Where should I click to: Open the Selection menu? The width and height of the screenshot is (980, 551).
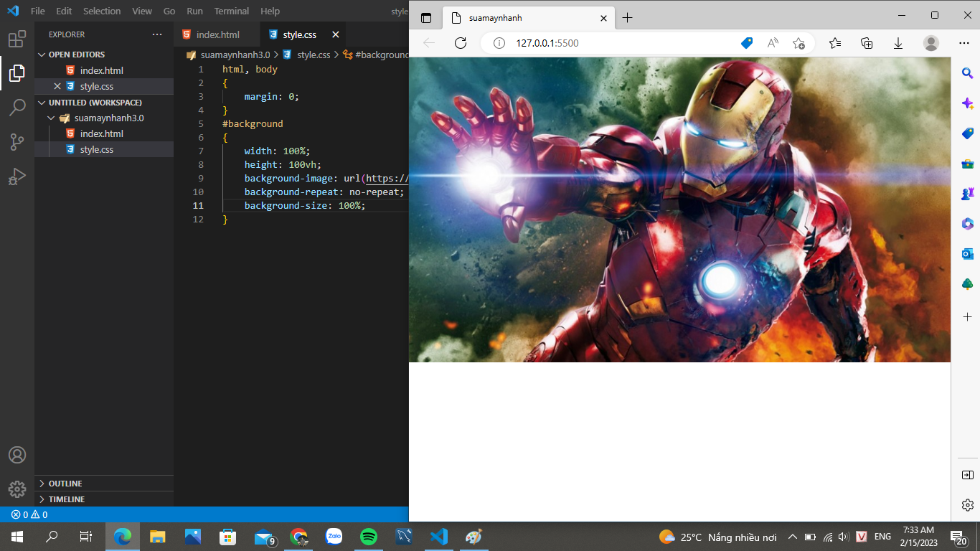(x=102, y=11)
